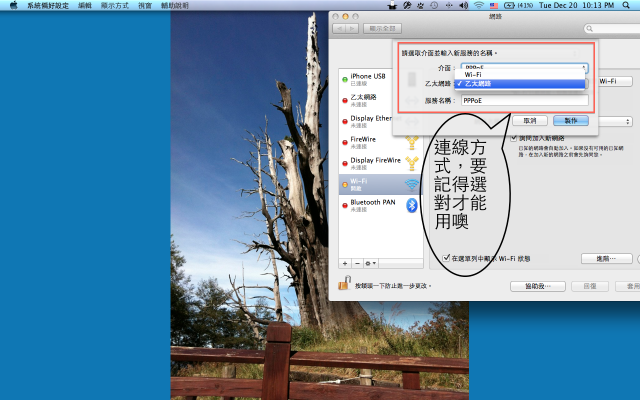The width and height of the screenshot is (640, 400).
Task: Click the Wi-Fi button behind the dialog
Action: tap(616, 81)
